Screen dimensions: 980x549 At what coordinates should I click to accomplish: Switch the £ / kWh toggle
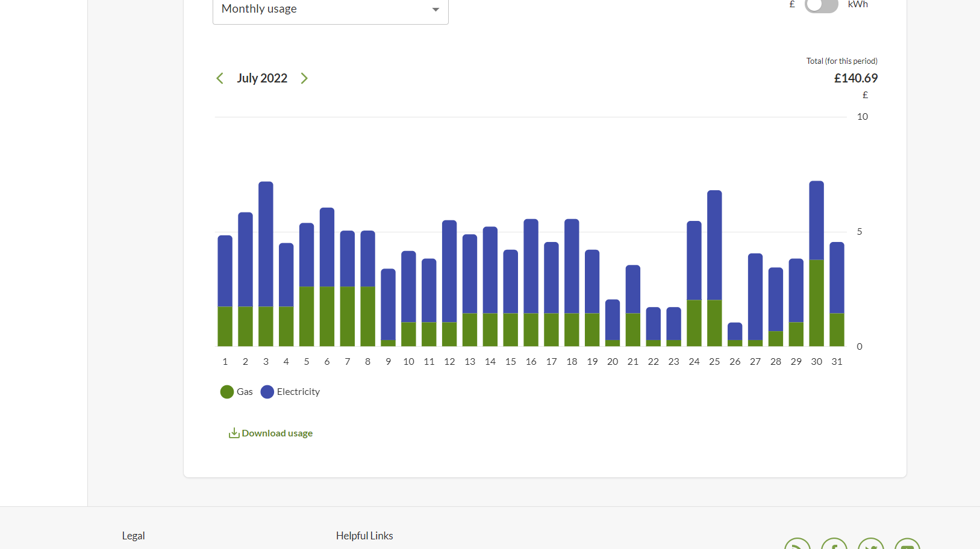tap(821, 5)
